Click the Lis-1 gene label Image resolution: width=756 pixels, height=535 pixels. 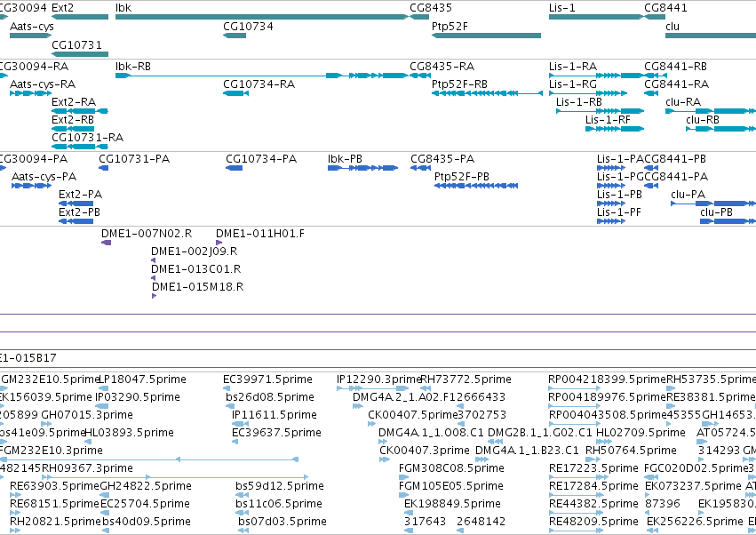(x=562, y=8)
